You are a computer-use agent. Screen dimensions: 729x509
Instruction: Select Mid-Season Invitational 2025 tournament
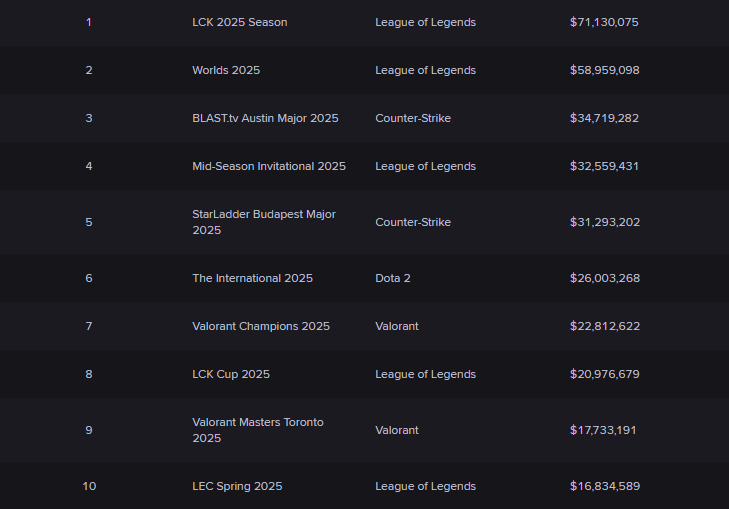click(x=269, y=166)
